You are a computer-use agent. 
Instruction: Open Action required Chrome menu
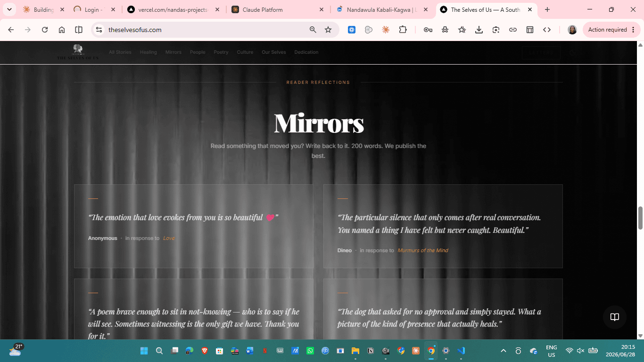611,30
